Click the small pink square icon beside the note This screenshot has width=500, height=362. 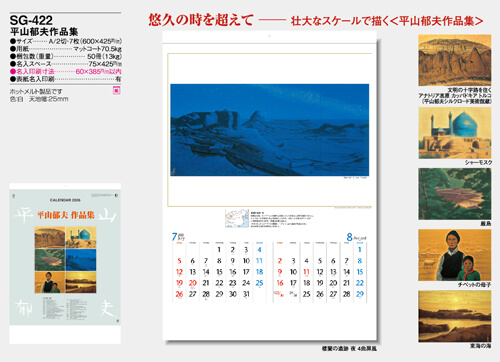[116, 90]
